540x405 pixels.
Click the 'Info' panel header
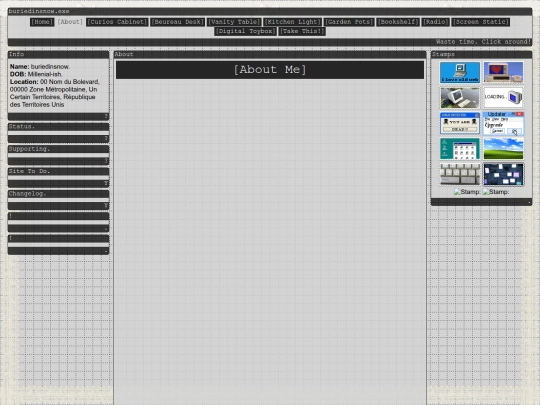coord(59,54)
